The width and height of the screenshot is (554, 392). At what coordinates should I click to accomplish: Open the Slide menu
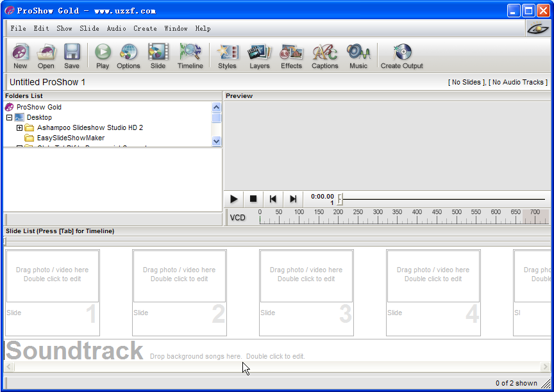tap(89, 28)
